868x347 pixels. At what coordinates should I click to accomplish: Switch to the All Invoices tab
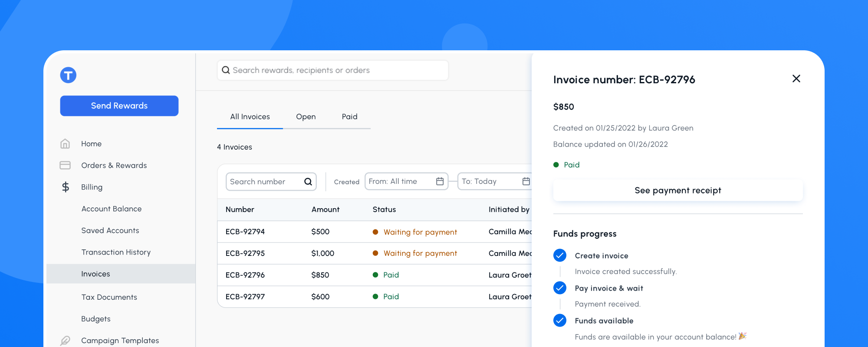(250, 117)
